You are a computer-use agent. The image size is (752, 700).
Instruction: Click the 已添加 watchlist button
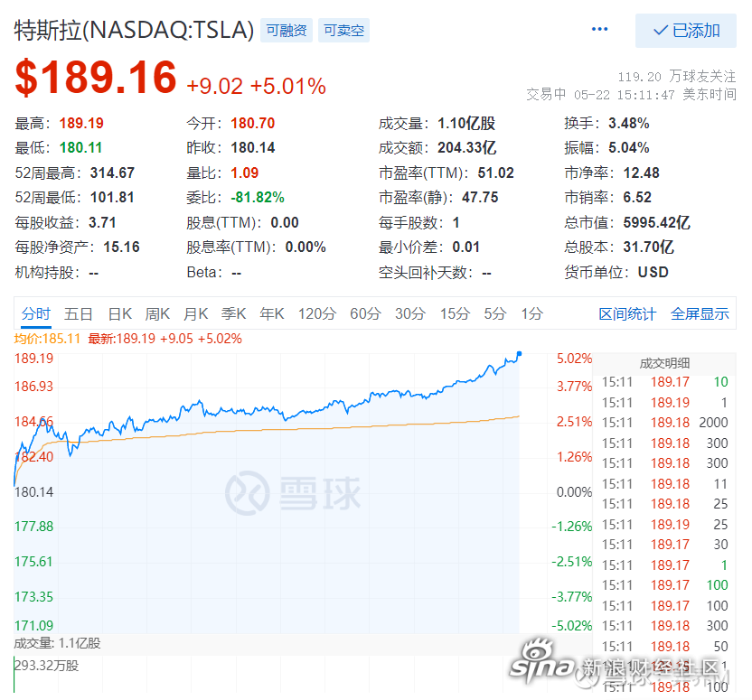(685, 31)
